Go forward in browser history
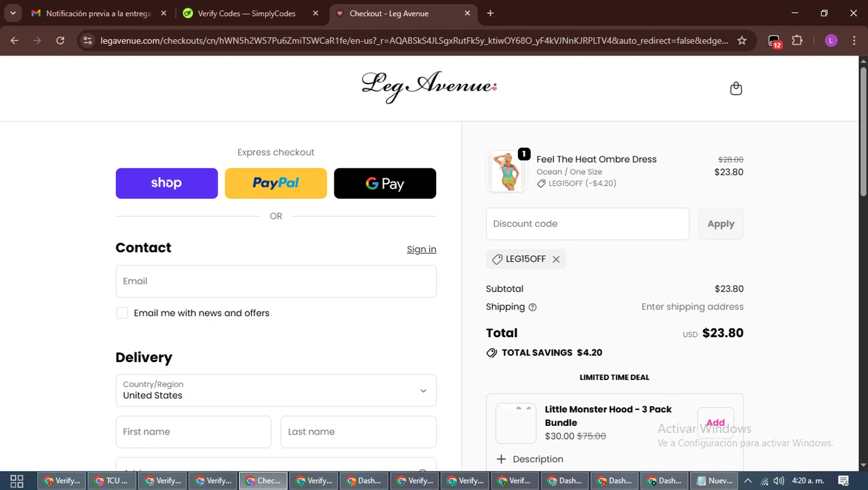Image resolution: width=868 pixels, height=490 pixels. [x=37, y=40]
